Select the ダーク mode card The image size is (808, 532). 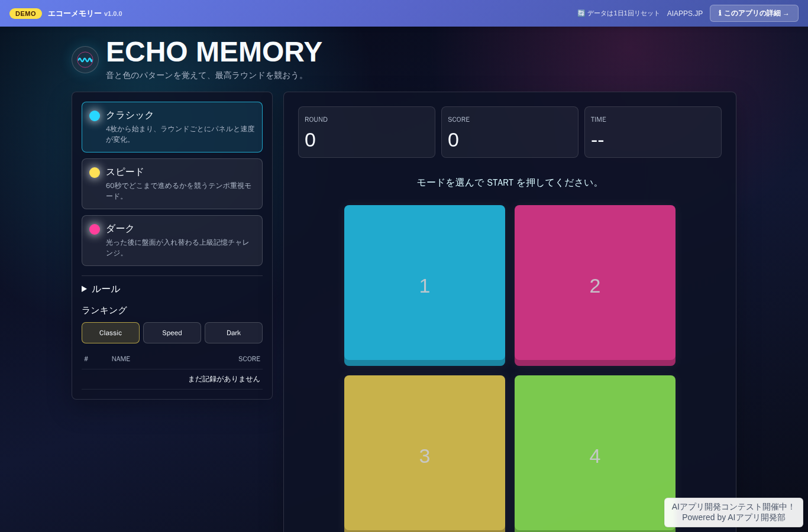[x=172, y=241]
